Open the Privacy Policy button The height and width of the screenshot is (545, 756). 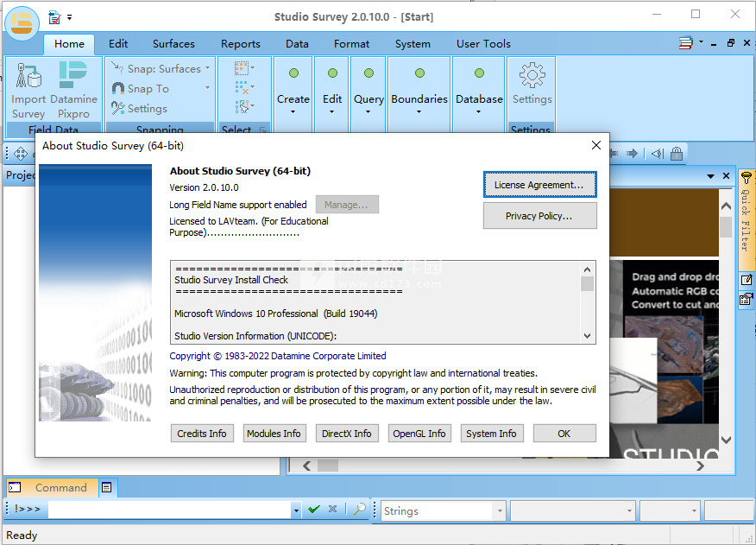[x=539, y=215]
